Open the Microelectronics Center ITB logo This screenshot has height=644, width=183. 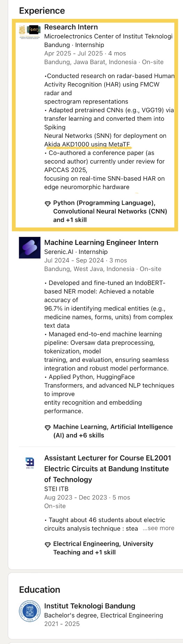(30, 32)
